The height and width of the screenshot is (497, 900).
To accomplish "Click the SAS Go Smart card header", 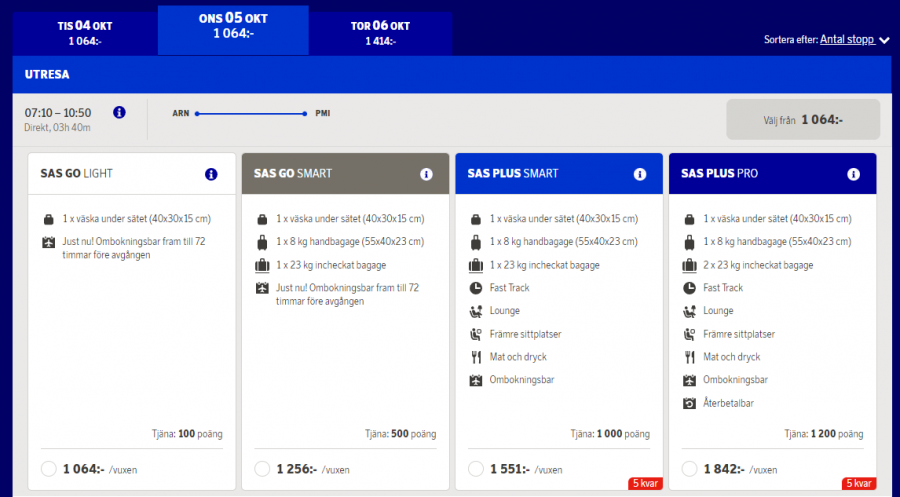I will click(330, 174).
